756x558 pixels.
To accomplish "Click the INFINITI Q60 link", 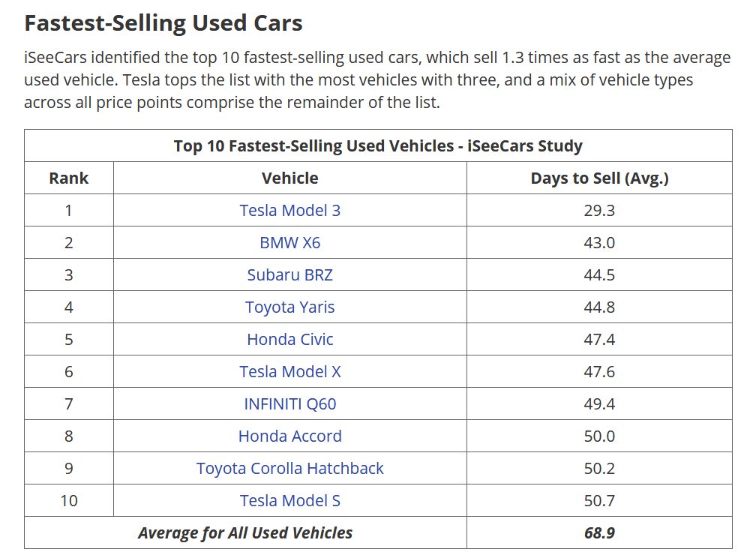I will (289, 404).
